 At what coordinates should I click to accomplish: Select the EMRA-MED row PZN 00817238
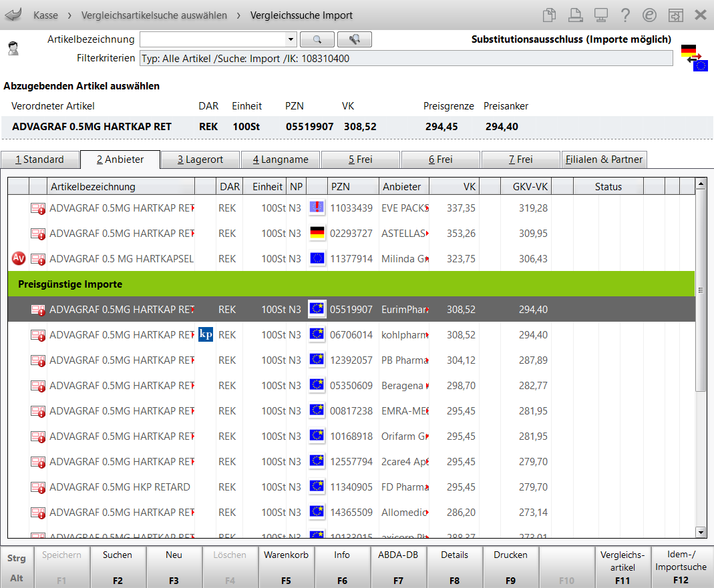tap(351, 410)
